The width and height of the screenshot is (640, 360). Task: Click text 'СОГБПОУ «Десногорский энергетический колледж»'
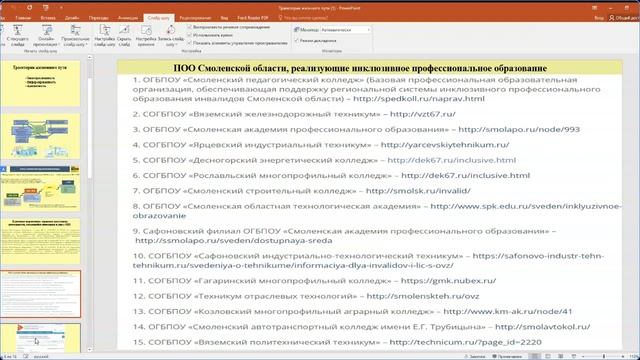260,160
